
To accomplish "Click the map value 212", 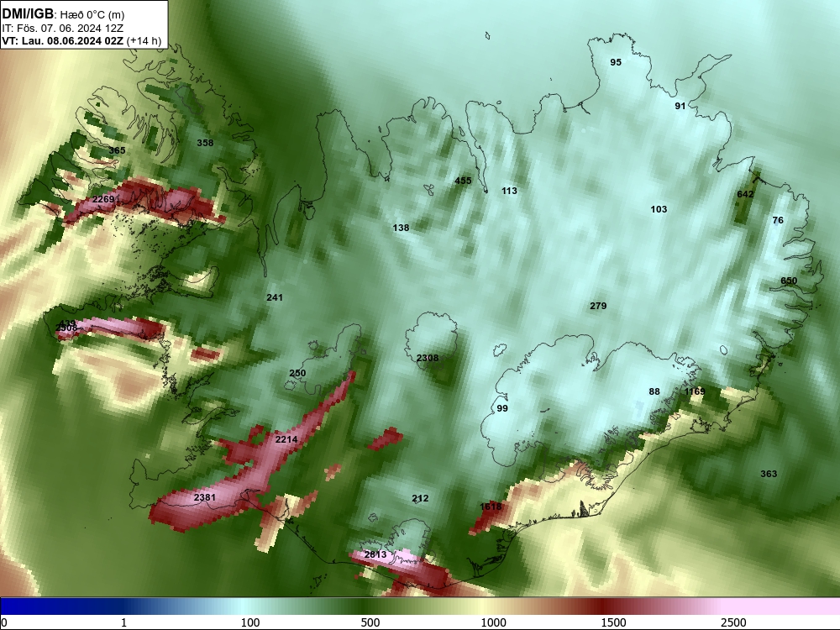I will click(420, 498).
